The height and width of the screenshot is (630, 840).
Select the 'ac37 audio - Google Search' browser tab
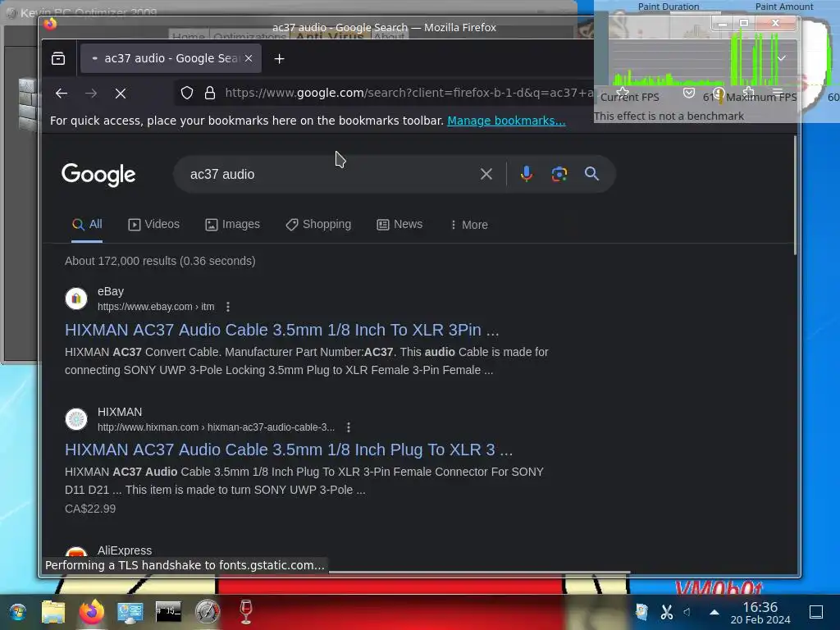[171, 58]
